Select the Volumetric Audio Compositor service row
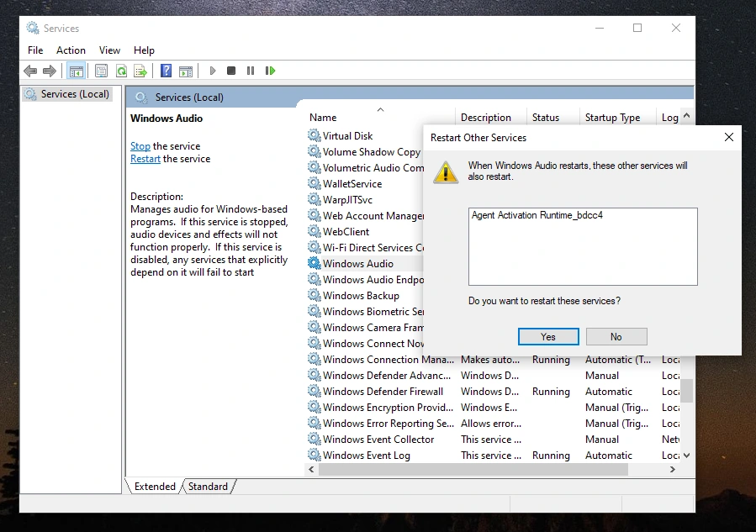This screenshot has width=756, height=532. tap(365, 168)
